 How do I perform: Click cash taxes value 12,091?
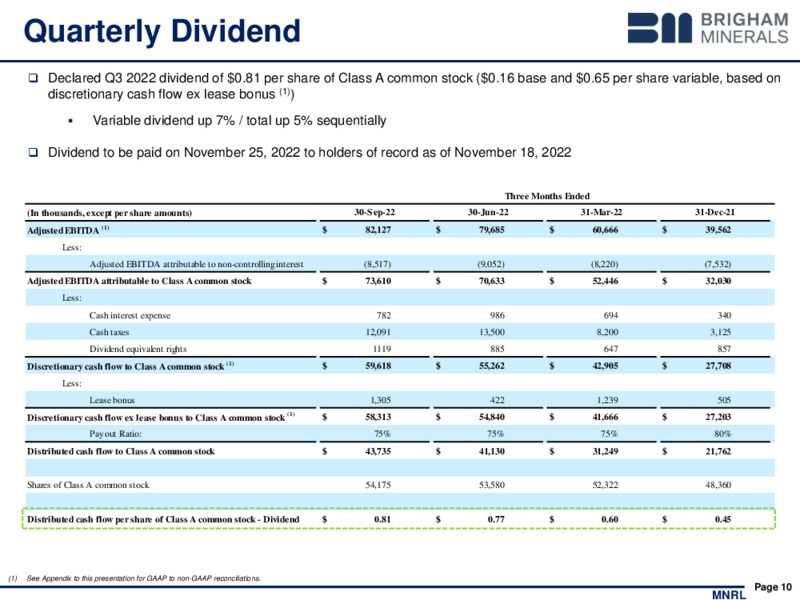pyautogui.click(x=378, y=332)
